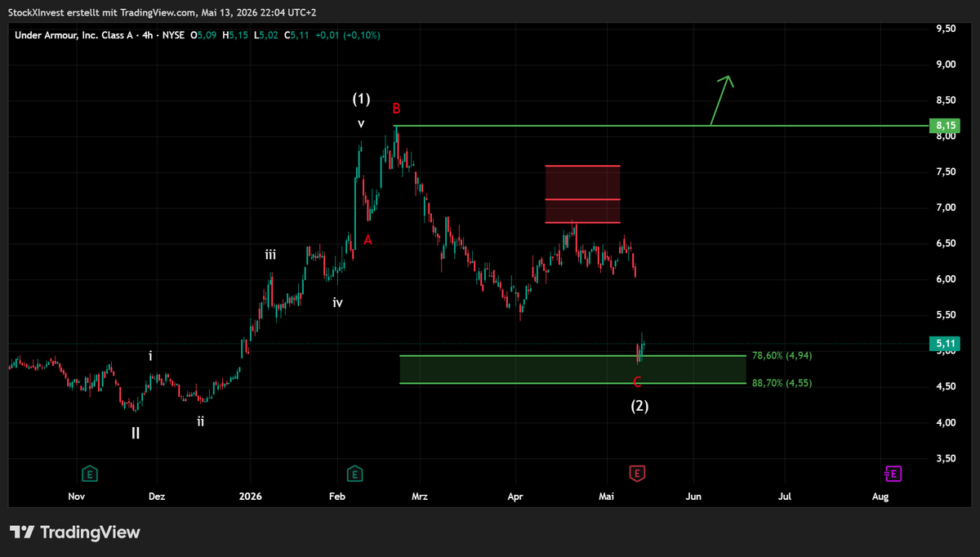Select the wave label v near the February peak
Viewport: 980px width, 557px height.
(361, 123)
